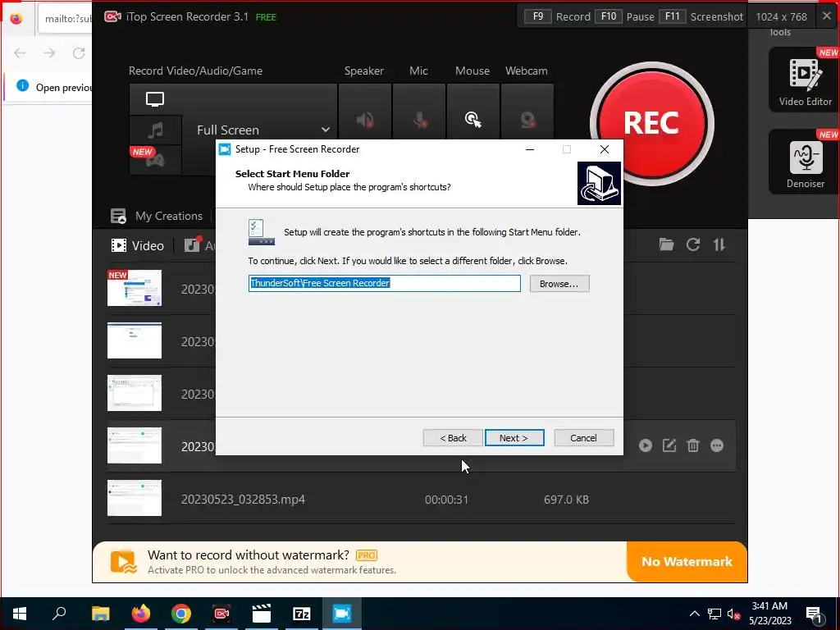Screen dimensions: 840x630
Task: Toggle the Webcam overlay icon
Action: pos(527,120)
